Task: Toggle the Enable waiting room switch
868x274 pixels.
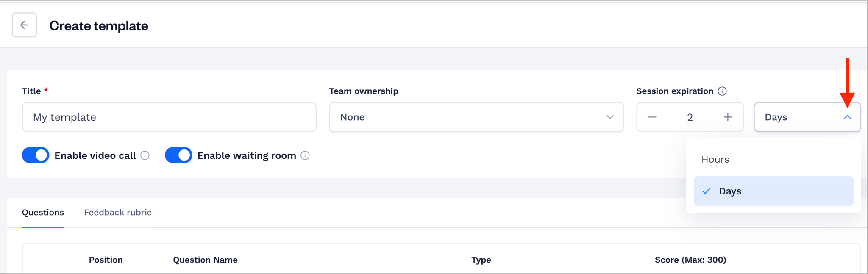Action: click(x=178, y=155)
